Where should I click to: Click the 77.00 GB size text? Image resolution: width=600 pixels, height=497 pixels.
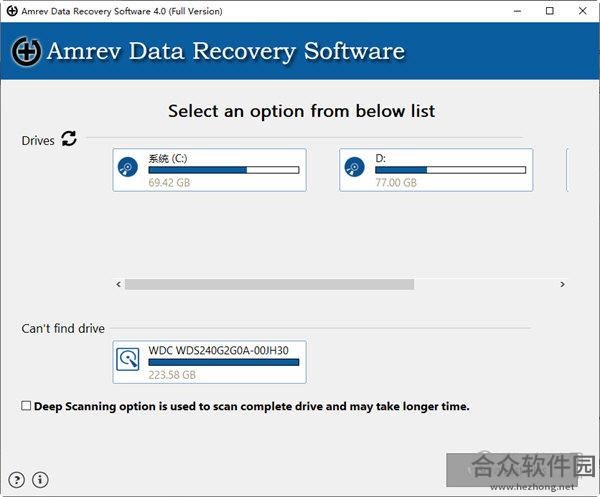(x=396, y=183)
